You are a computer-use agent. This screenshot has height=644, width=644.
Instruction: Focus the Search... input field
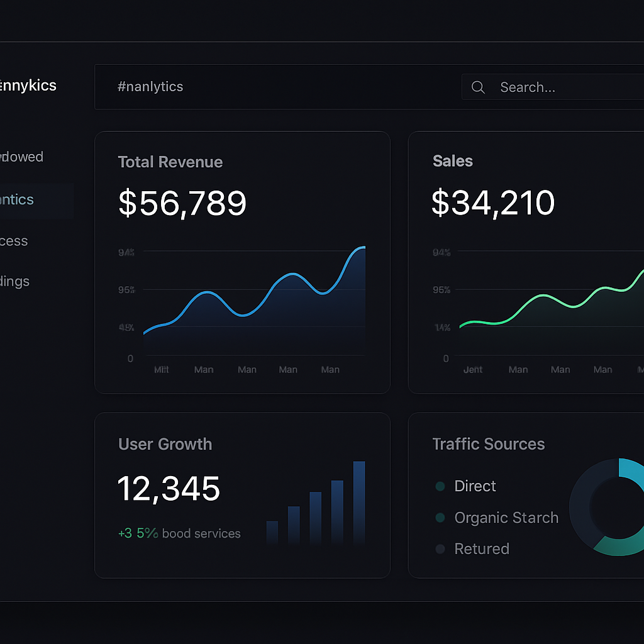[x=553, y=87]
